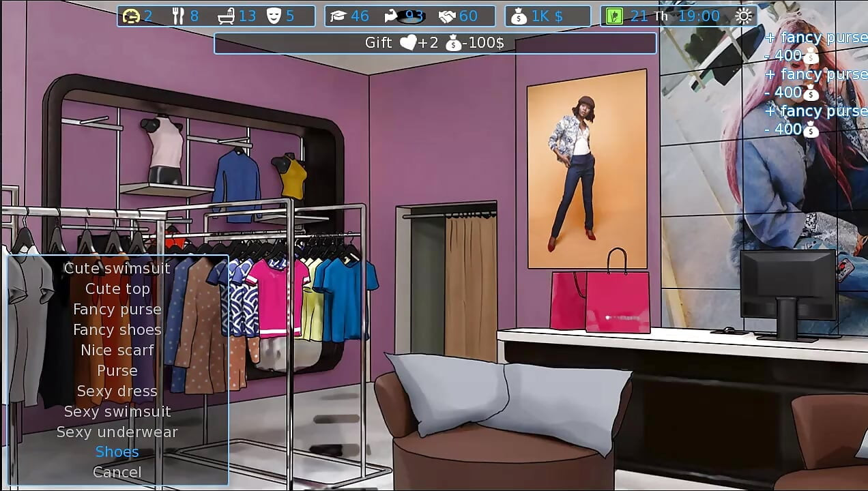Image resolution: width=868 pixels, height=491 pixels.
Task: Click the first '+ fancy purse' notification
Action: coord(815,38)
